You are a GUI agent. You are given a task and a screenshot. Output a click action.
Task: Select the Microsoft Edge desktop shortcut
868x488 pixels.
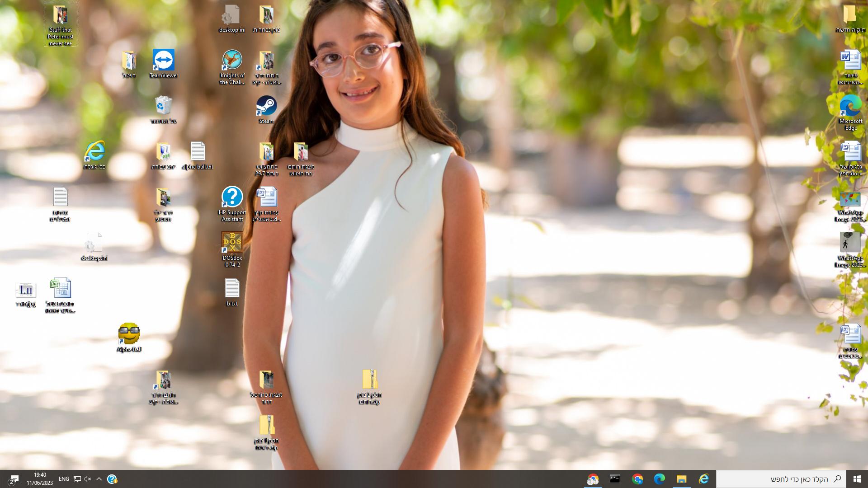click(851, 113)
